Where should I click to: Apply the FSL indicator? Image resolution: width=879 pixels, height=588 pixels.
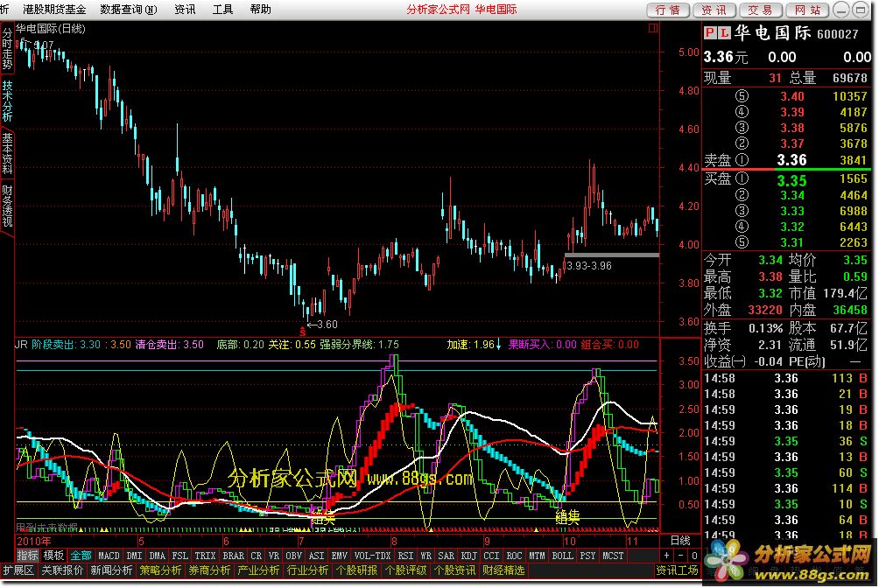coord(180,556)
